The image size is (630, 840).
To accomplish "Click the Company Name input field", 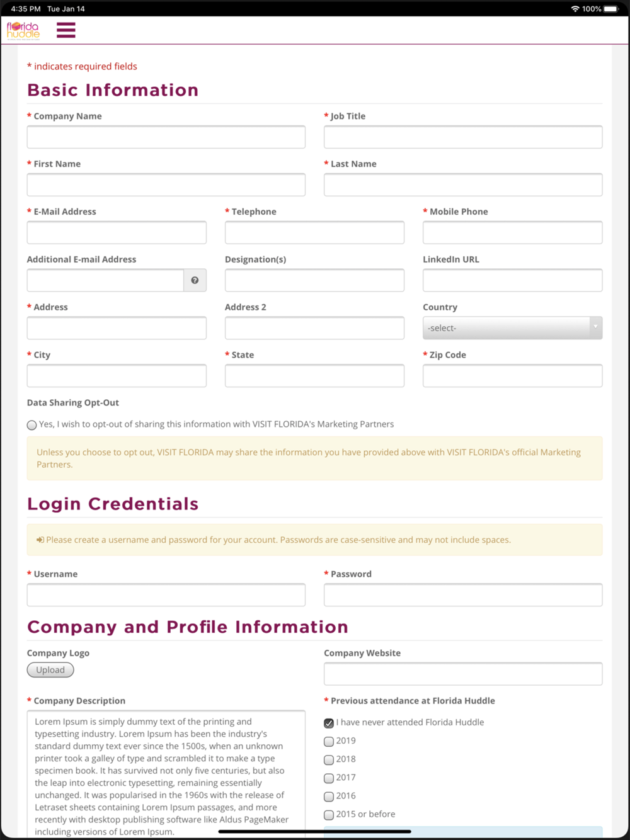I will 166,137.
